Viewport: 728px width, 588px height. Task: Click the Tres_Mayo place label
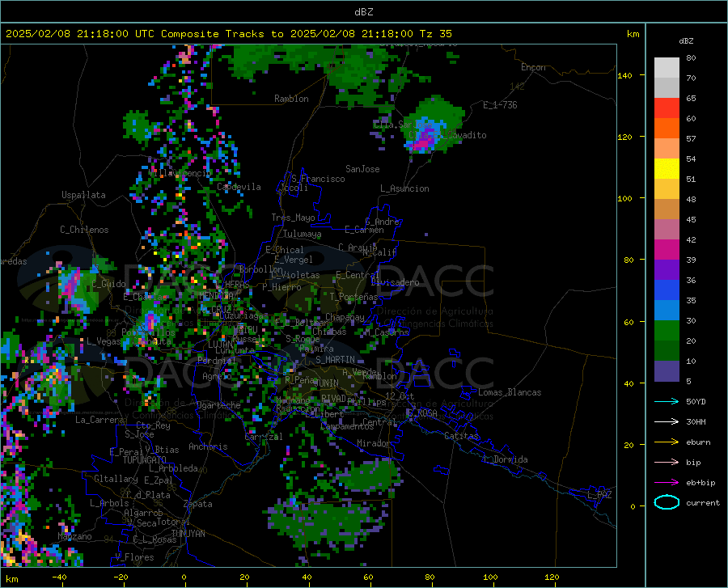(x=293, y=218)
